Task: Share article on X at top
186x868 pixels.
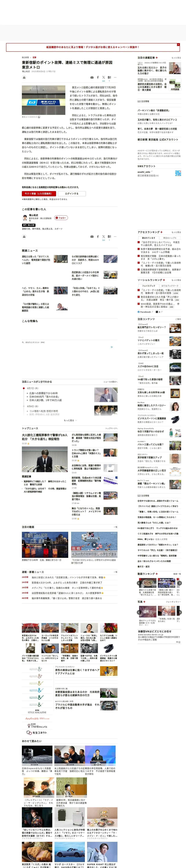Action: [x=104, y=78]
